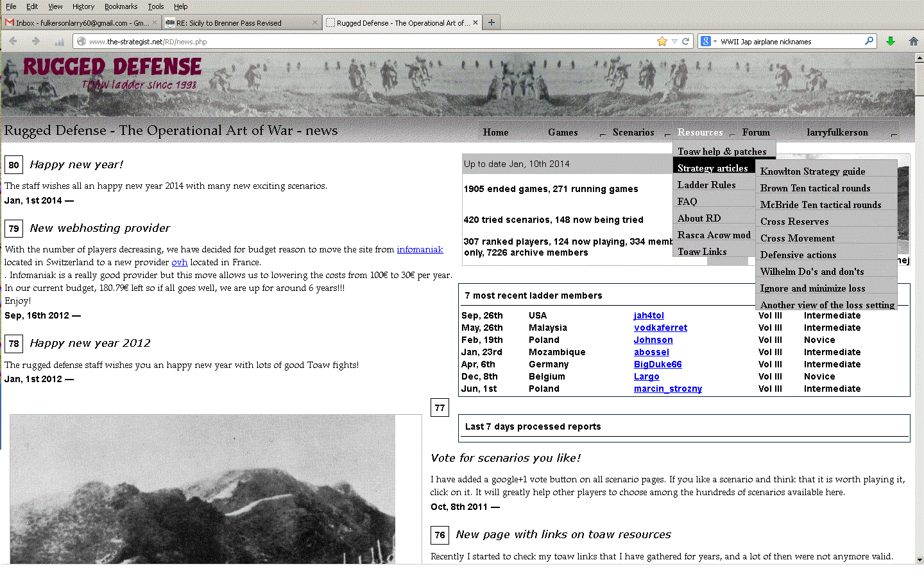Open ladder member BigDuke66 profile
Screen dimensions: 924x578
[658, 364]
